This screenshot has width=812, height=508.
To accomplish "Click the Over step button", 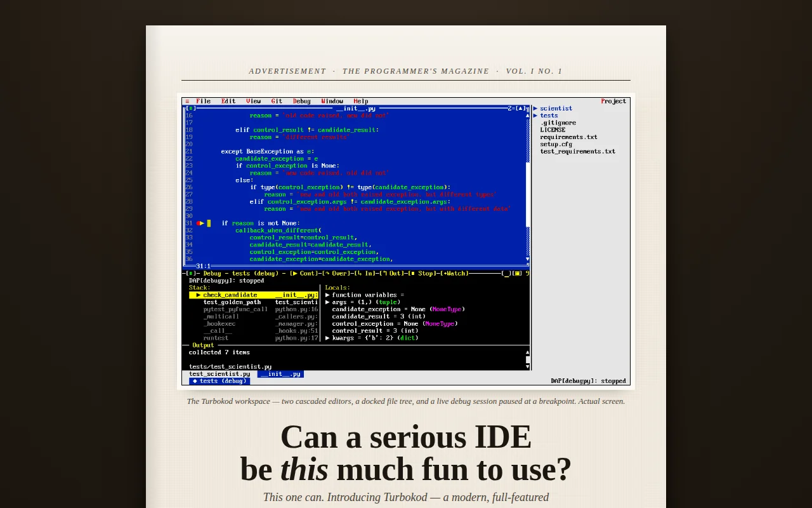I will pos(336,273).
